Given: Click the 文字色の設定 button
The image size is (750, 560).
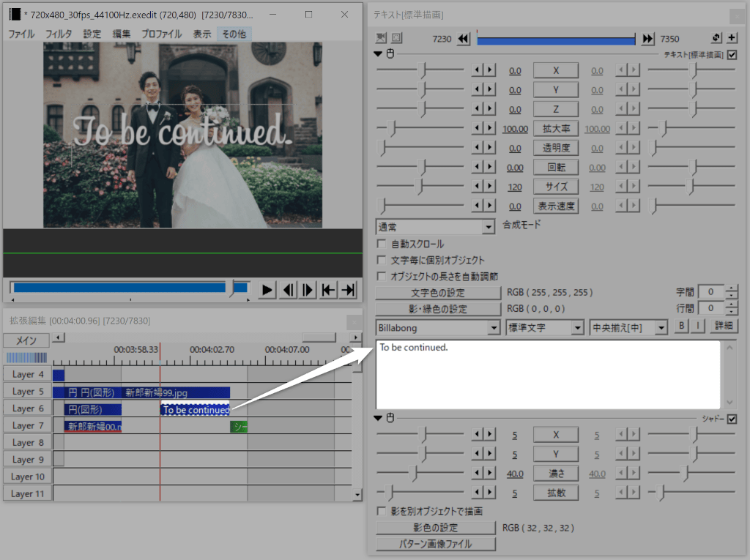Looking at the screenshot, I should pos(436,293).
